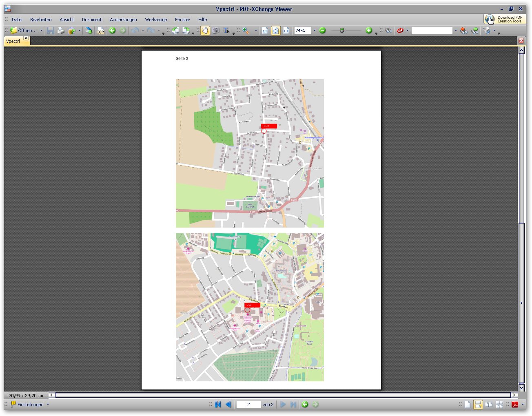Image resolution: width=532 pixels, height=416 pixels.
Task: Go to the next page arrow
Action: tap(283, 405)
